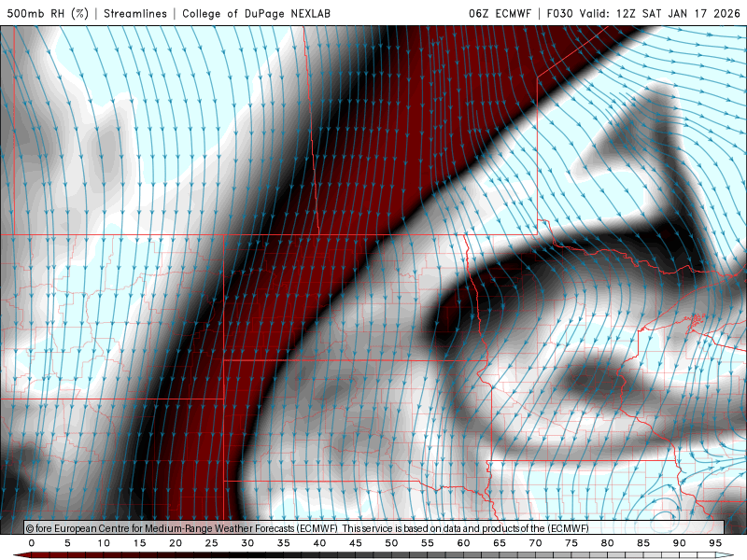Select the "10" color scale label
The height and width of the screenshot is (560, 747).
coord(104,543)
